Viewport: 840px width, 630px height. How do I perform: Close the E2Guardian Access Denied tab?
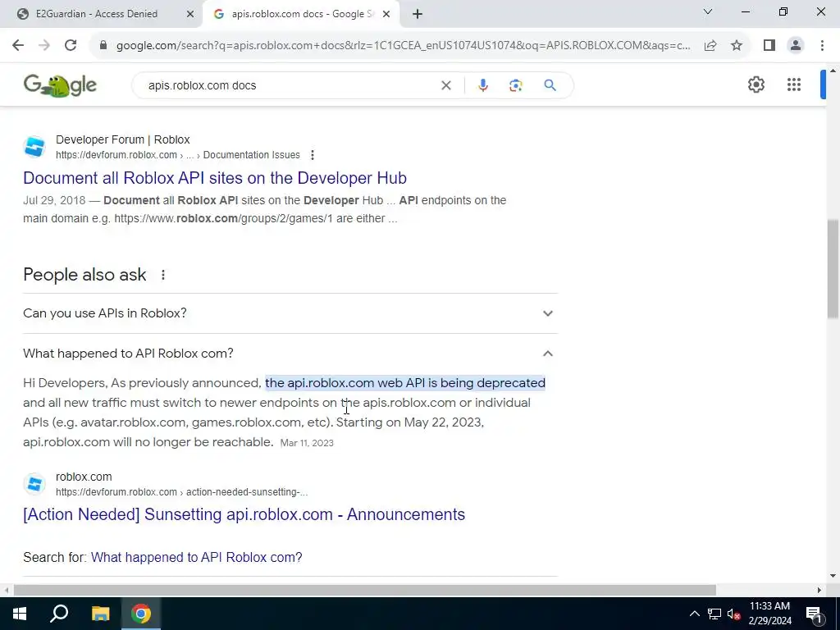(190, 14)
